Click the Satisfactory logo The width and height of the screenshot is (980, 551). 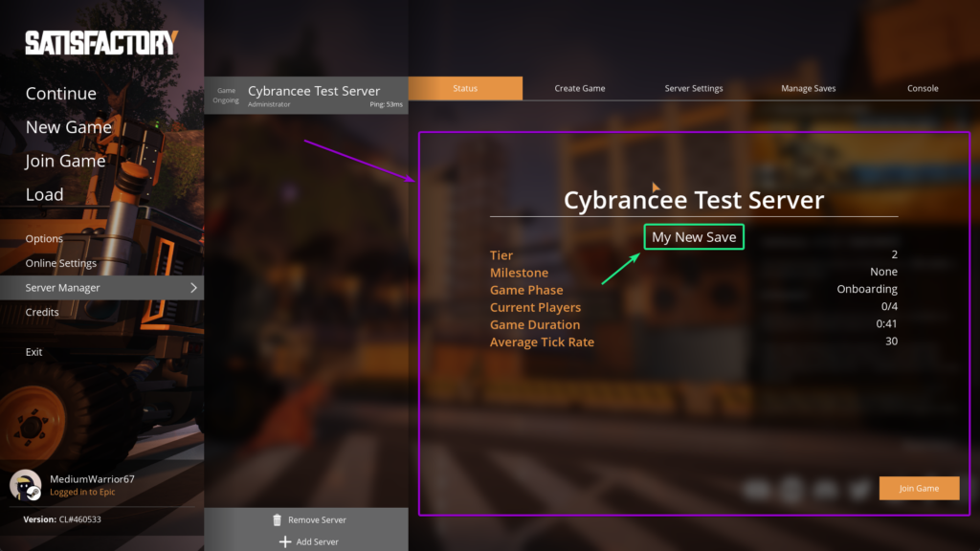[99, 43]
